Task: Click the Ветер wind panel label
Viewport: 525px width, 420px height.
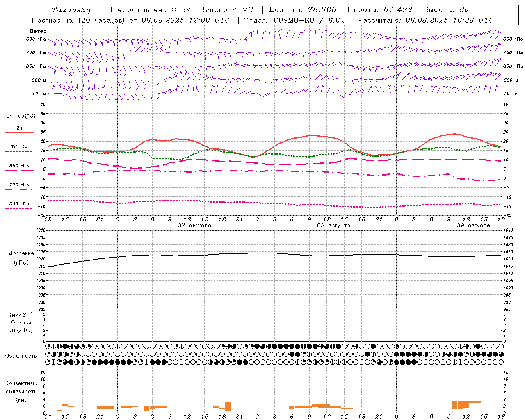Action: [38, 31]
